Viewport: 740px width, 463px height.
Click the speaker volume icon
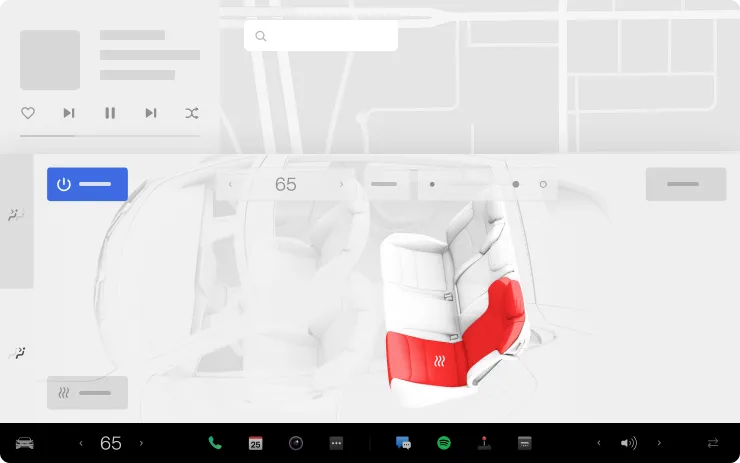pyautogui.click(x=628, y=443)
